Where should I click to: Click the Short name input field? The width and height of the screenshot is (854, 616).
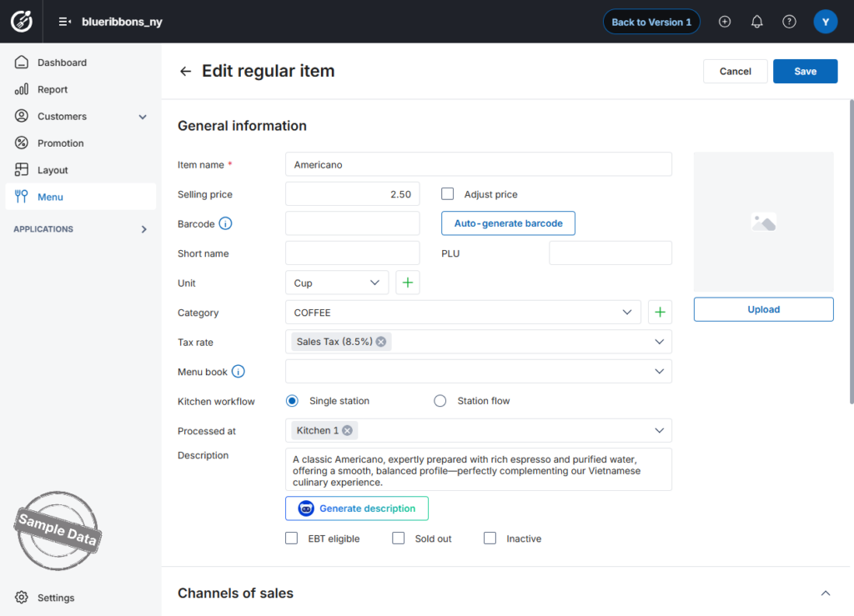[x=353, y=253]
